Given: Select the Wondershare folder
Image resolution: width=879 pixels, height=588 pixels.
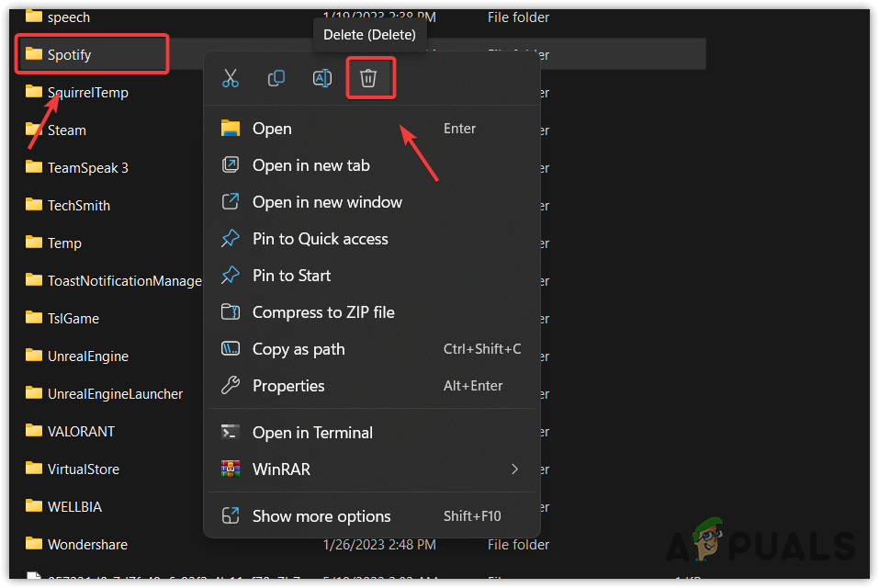Looking at the screenshot, I should coord(87,545).
